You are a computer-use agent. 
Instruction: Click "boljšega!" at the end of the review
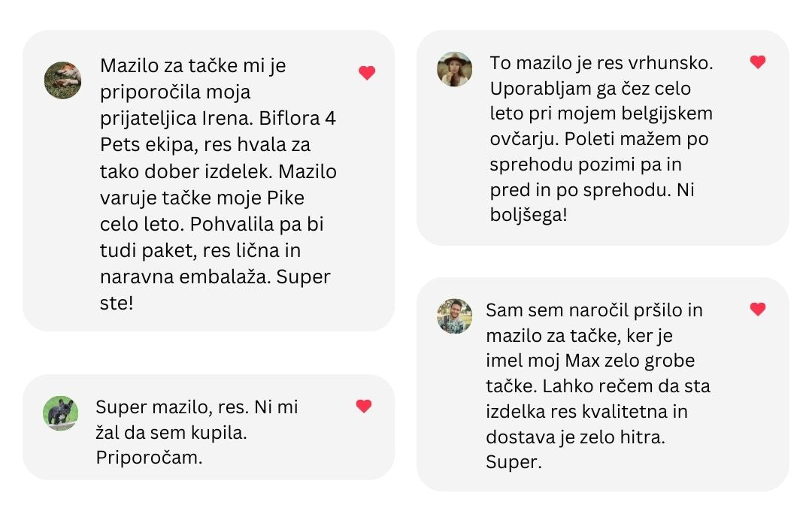tap(529, 216)
